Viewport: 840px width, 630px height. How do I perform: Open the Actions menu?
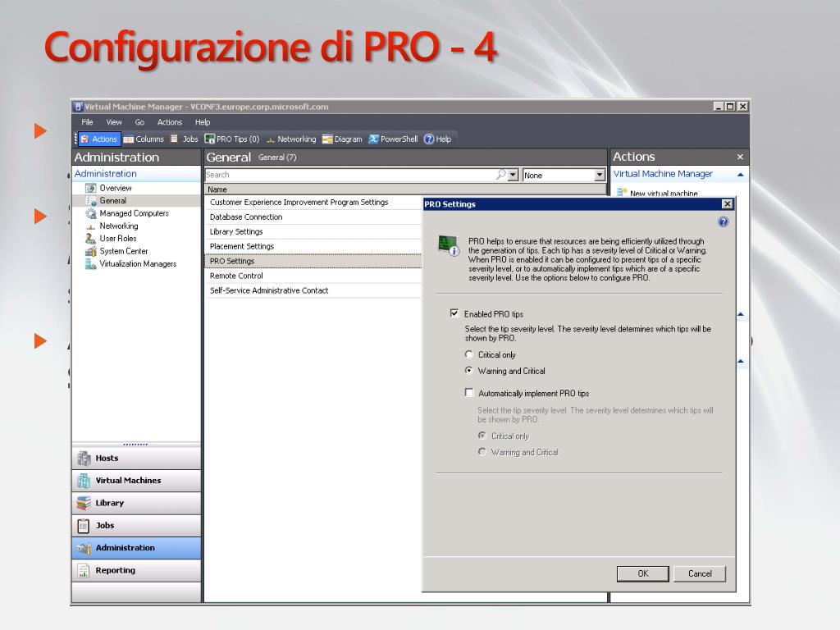[x=169, y=122]
